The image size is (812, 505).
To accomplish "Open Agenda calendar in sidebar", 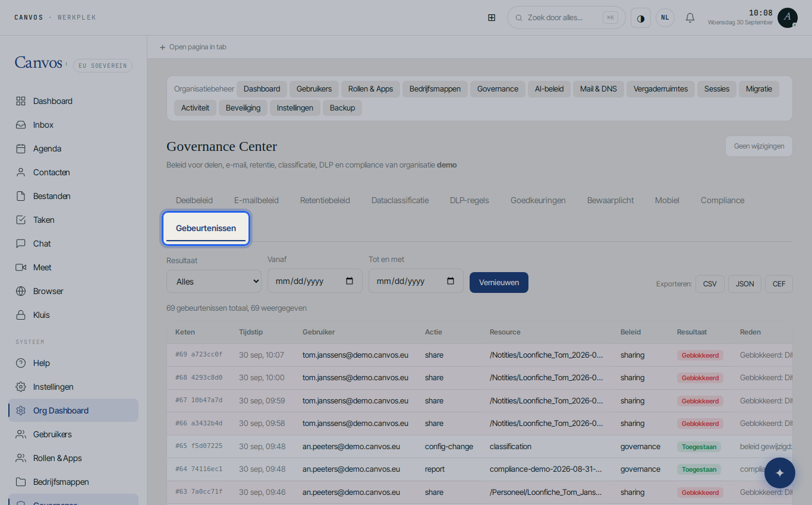I will [74, 149].
